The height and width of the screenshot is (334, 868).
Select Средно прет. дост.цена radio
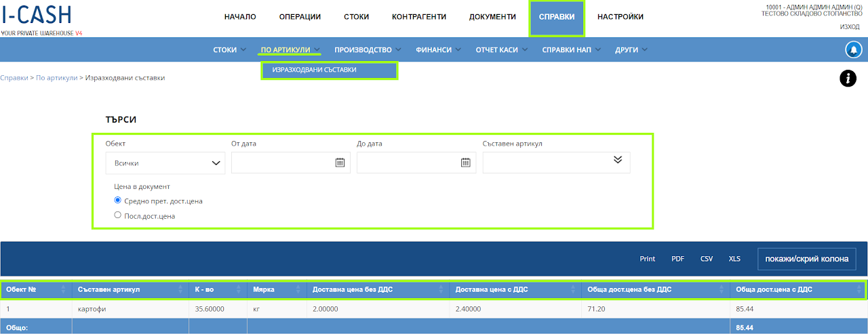(118, 201)
